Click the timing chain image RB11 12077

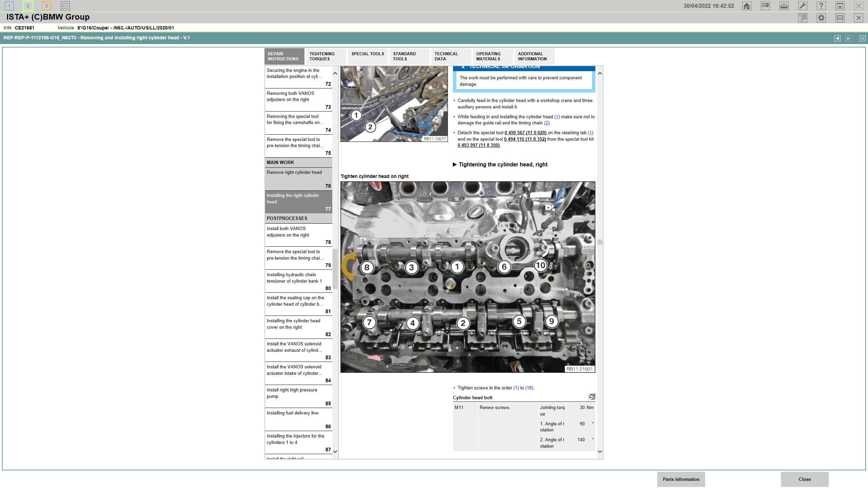394,104
